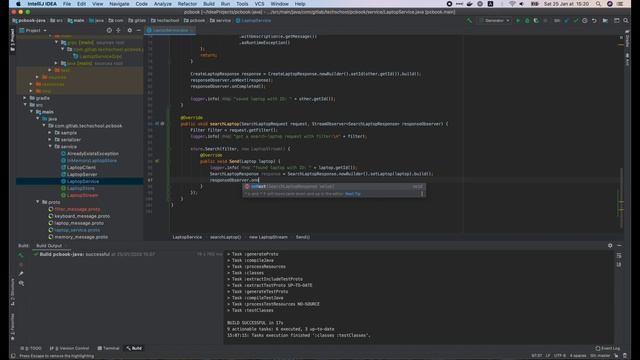The height and width of the screenshot is (360, 640).
Task: Hide the Build panel with minus icon
Action: (619, 245)
